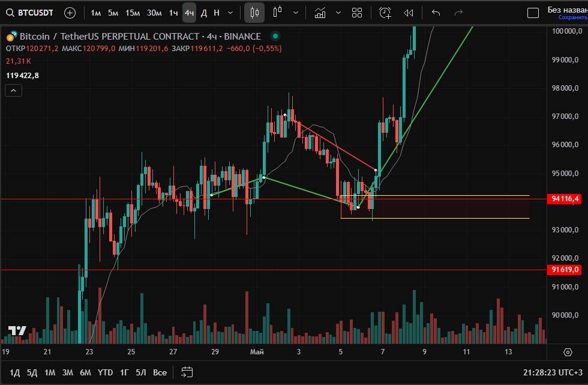
Task: Expand the timeframe interval dropdown arrow
Action: [x=230, y=13]
